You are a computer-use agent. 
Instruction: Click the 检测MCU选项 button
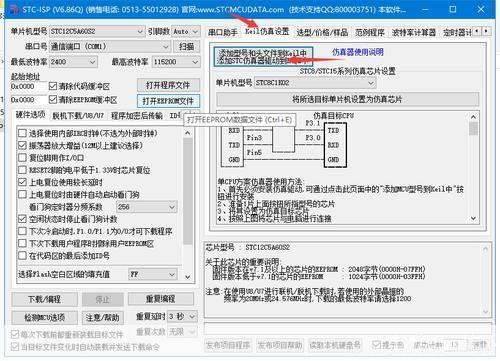point(45,317)
